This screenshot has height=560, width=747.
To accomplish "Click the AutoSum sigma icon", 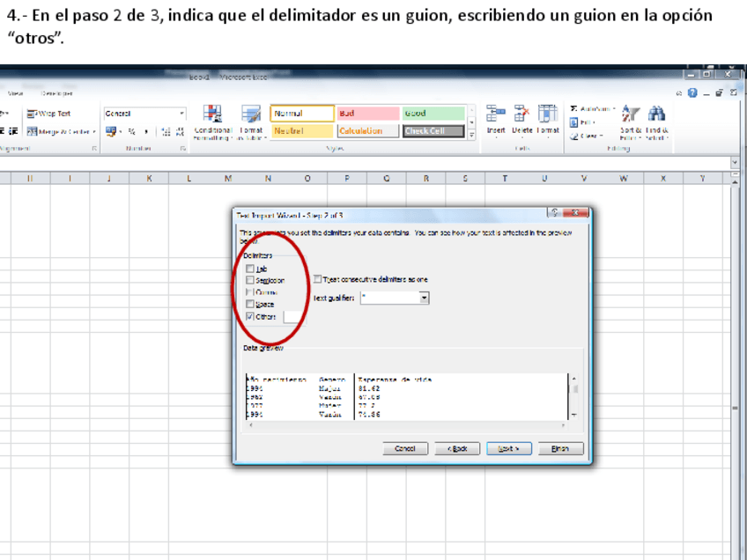I will coord(573,109).
